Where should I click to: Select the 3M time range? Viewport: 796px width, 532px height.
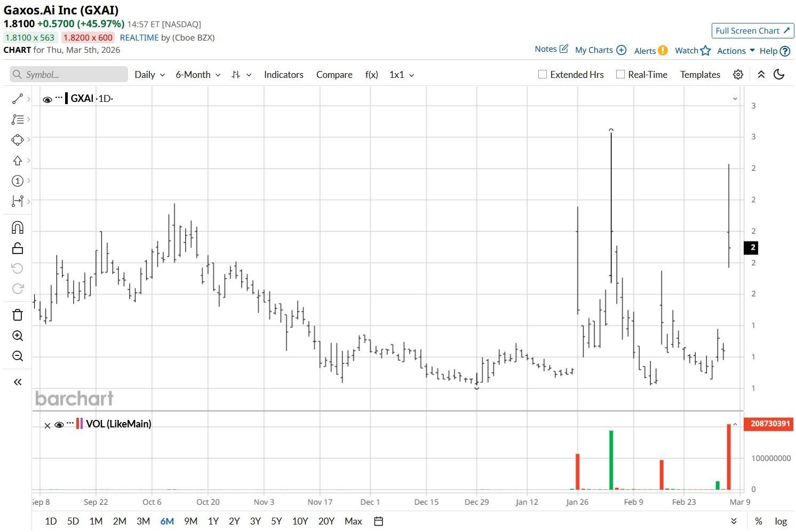pos(143,521)
